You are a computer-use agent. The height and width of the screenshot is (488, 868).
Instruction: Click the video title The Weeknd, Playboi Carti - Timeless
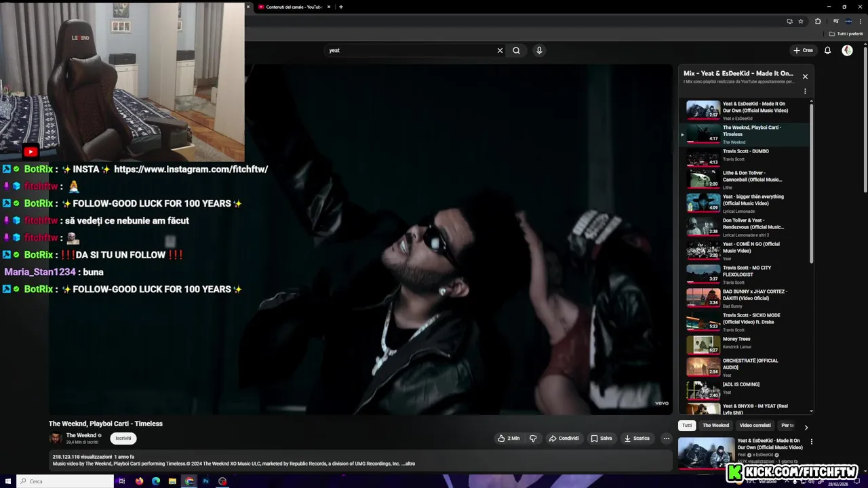point(106,424)
